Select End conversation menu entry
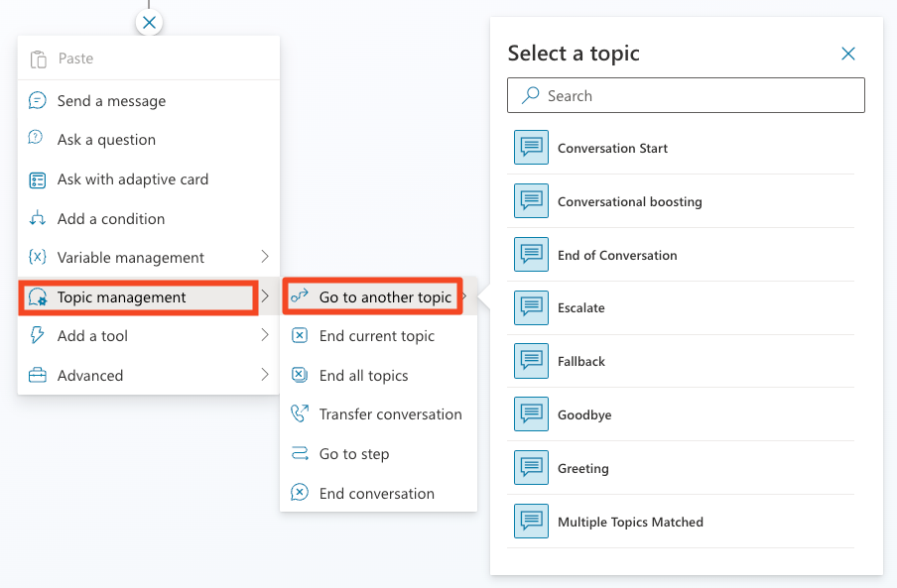Image resolution: width=897 pixels, height=588 pixels. coord(376,494)
